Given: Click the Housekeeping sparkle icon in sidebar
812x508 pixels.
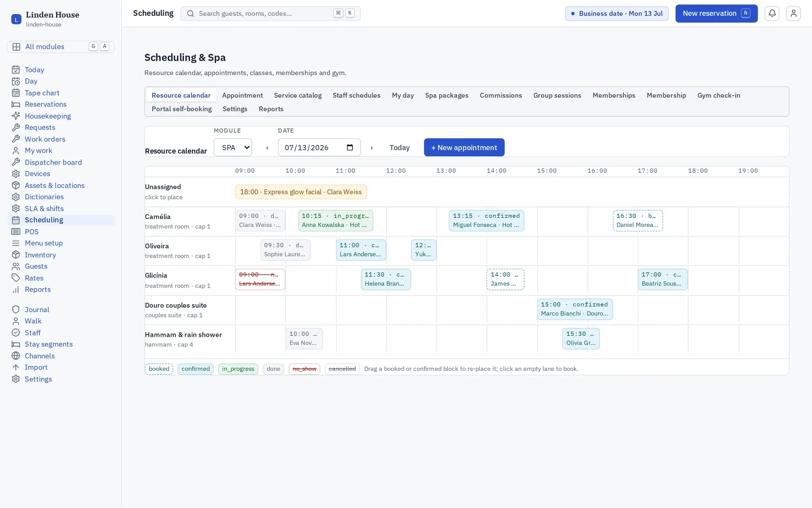Looking at the screenshot, I should coord(16,116).
